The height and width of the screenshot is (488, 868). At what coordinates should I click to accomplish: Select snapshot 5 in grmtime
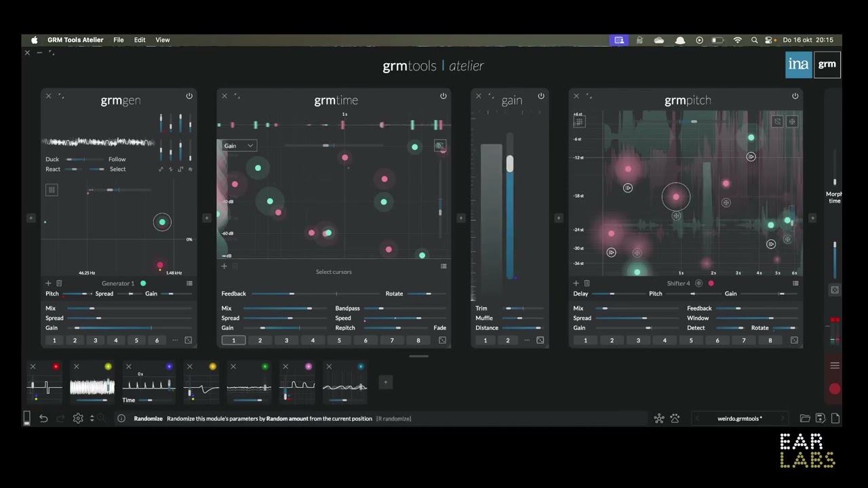339,340
